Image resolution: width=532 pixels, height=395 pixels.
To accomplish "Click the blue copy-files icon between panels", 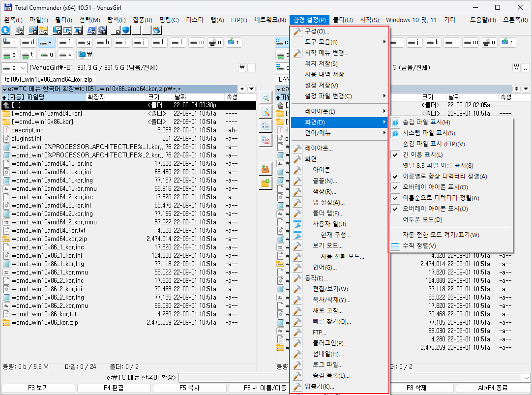I will click(x=266, y=126).
